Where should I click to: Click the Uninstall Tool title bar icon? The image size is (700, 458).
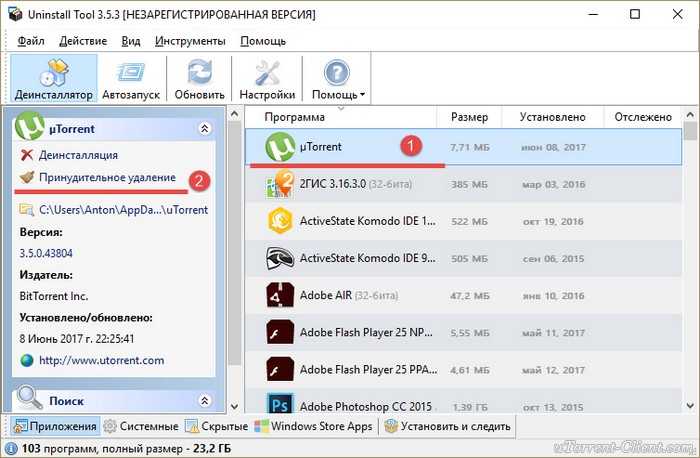(15, 14)
